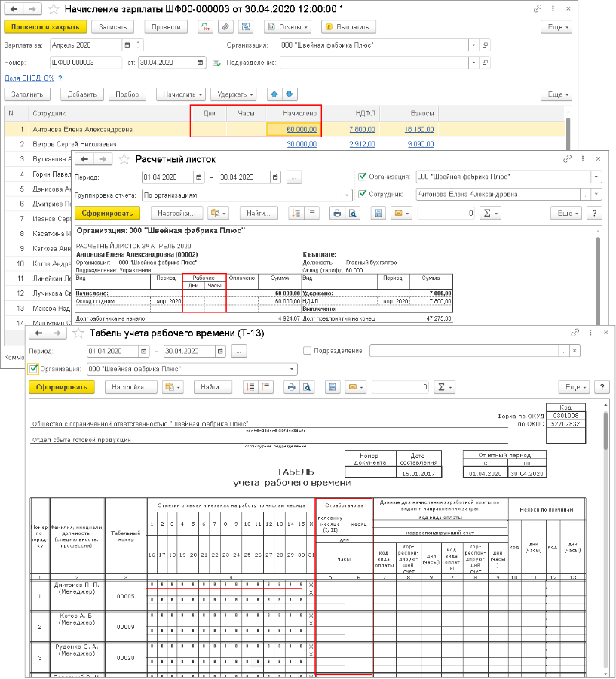This screenshot has width=616, height=679.
Task: Uncheck Организация checkbox in Табель window
Action: [32, 369]
